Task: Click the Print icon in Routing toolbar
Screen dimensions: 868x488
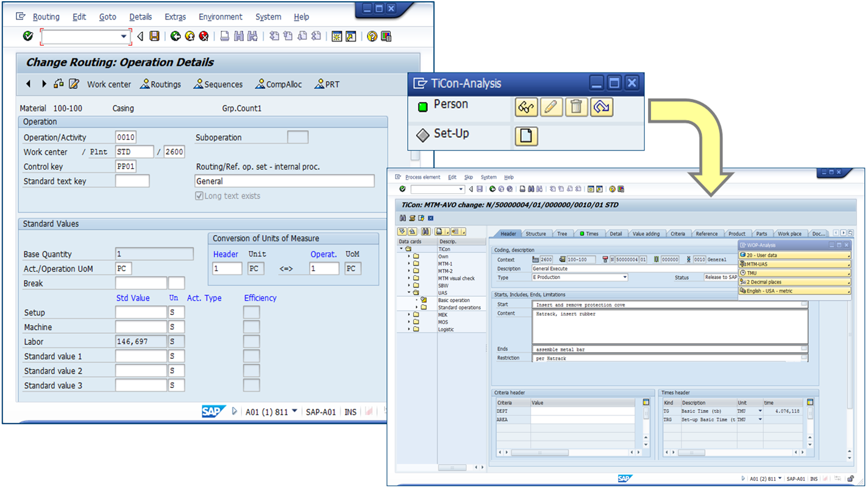Action: pyautogui.click(x=224, y=37)
